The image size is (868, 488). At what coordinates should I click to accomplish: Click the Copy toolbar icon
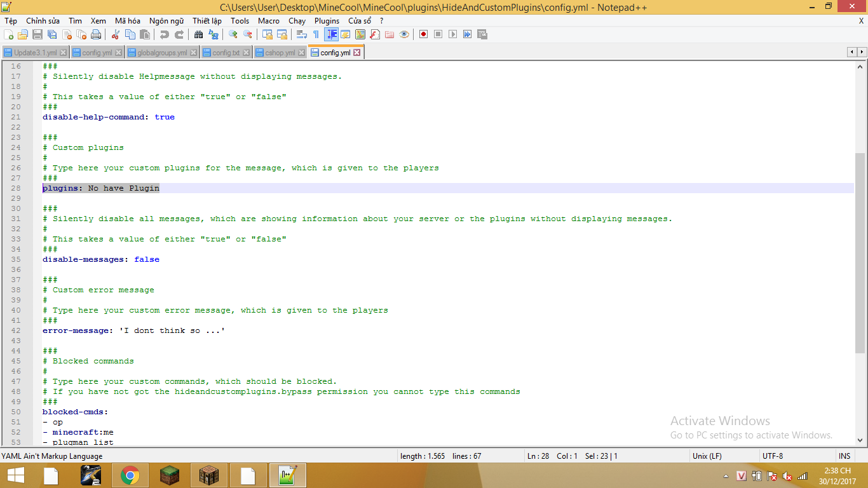[130, 34]
